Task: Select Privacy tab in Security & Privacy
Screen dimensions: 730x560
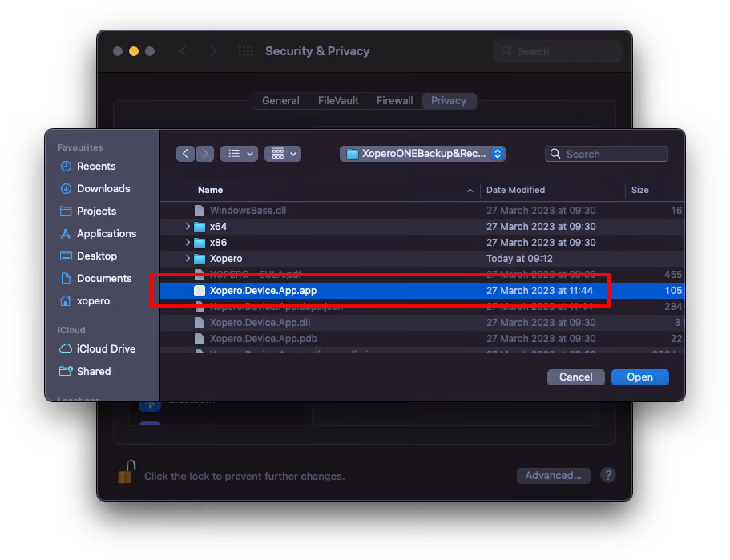Action: [x=448, y=101]
